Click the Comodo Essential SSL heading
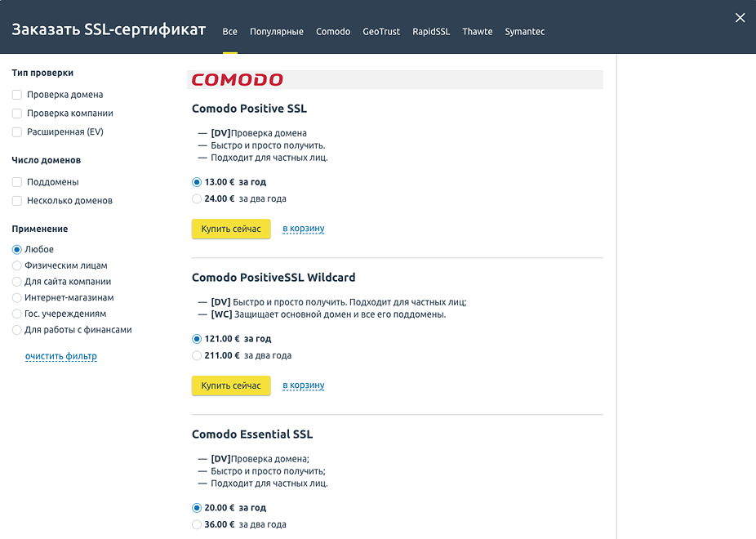Viewport: 756px width, 539px height. click(252, 434)
